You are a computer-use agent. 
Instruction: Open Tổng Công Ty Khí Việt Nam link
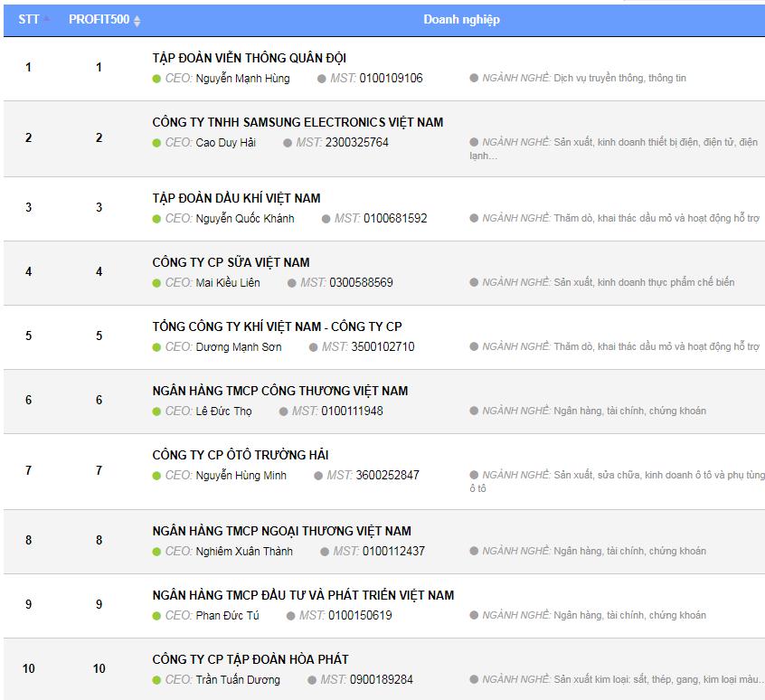(x=277, y=326)
